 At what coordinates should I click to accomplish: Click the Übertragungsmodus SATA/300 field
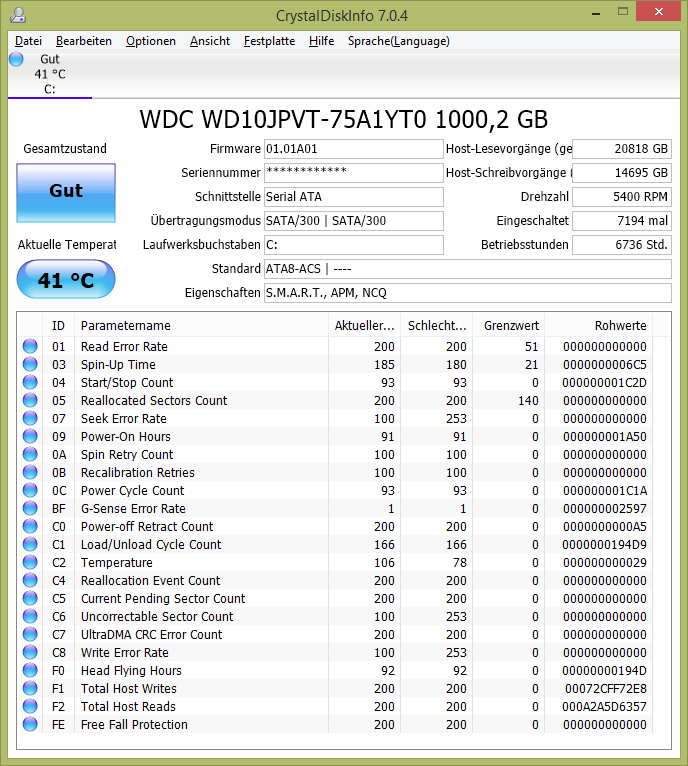tap(353, 221)
